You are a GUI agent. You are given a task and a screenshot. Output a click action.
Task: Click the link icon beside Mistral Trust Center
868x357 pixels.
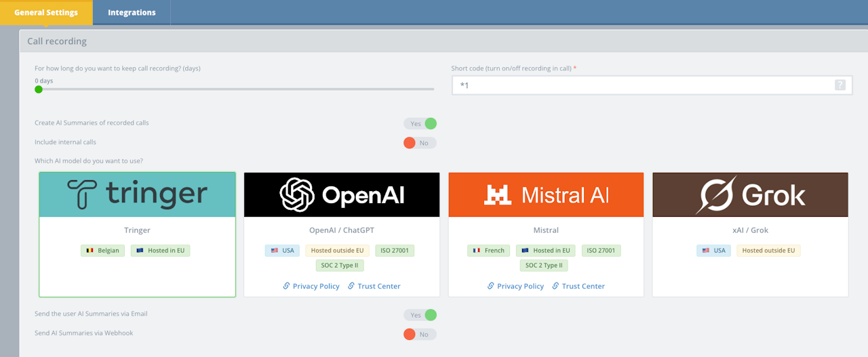(555, 286)
